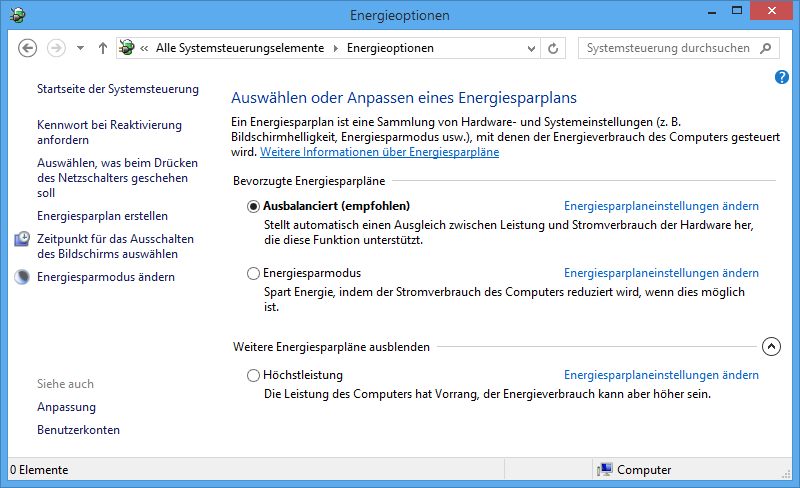Refresh the Energieoptionen view

tap(553, 48)
